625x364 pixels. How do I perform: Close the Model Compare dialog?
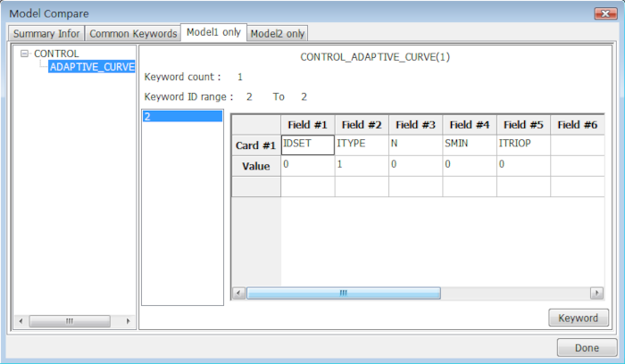point(605,13)
